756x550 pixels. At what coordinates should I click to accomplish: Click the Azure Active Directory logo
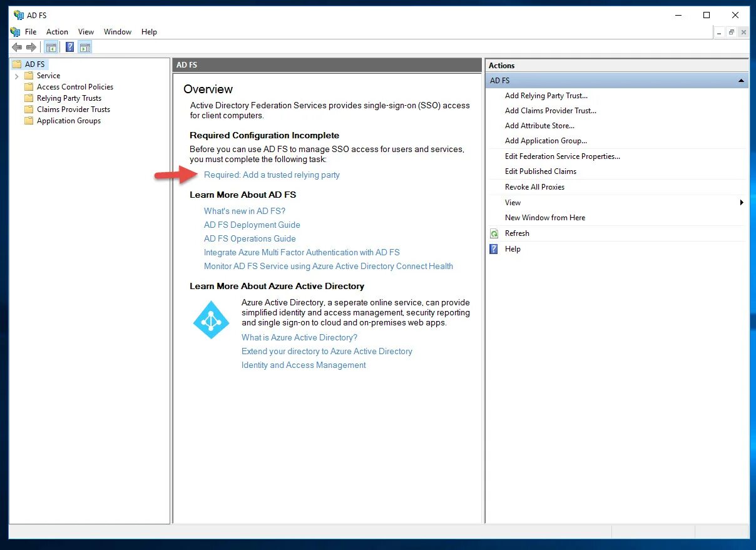pos(211,320)
